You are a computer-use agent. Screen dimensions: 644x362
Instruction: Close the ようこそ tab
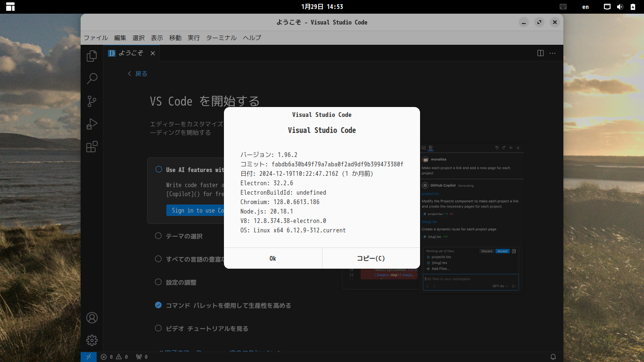tap(153, 53)
